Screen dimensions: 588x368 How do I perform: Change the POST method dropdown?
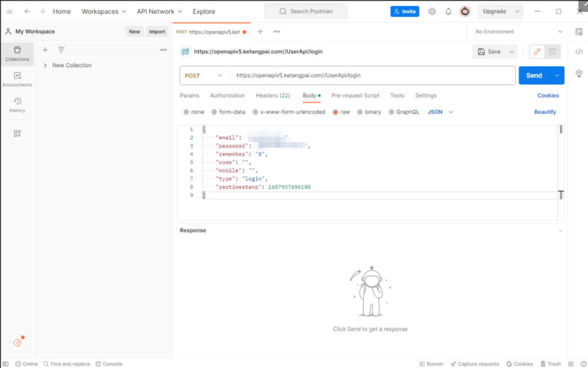[x=204, y=75]
